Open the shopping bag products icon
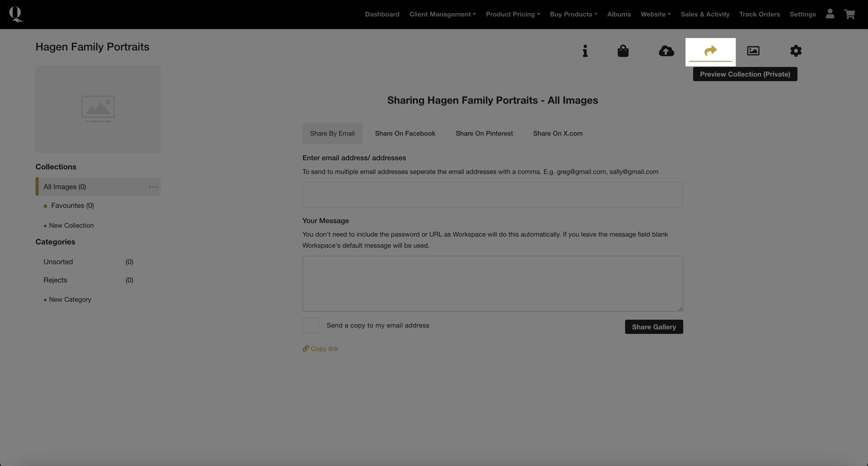Image resolution: width=868 pixels, height=466 pixels. 623,51
